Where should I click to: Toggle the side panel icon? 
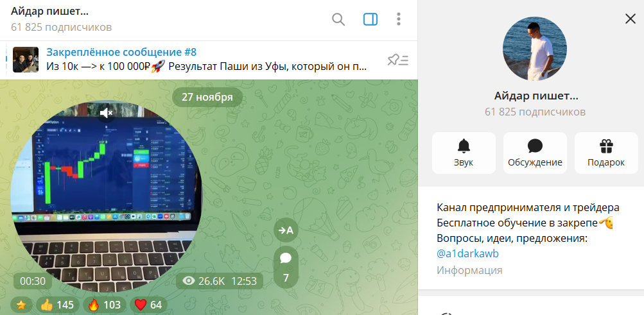[x=370, y=19]
